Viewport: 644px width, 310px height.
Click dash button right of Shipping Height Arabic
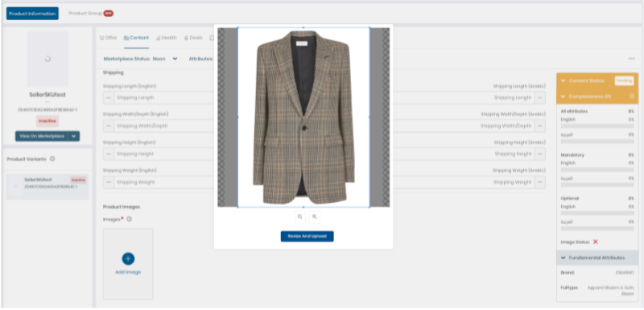[x=540, y=154]
